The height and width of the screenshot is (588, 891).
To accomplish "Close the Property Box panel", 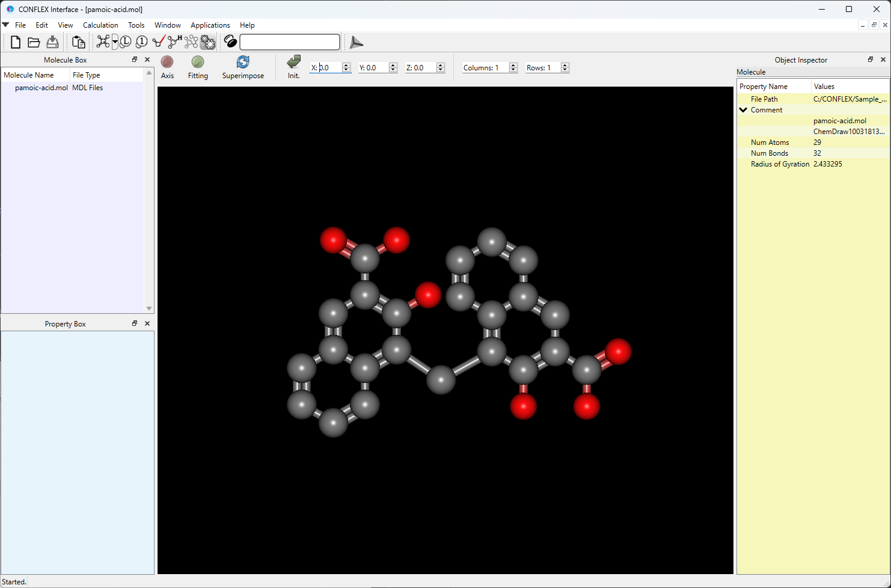I will click(x=147, y=323).
